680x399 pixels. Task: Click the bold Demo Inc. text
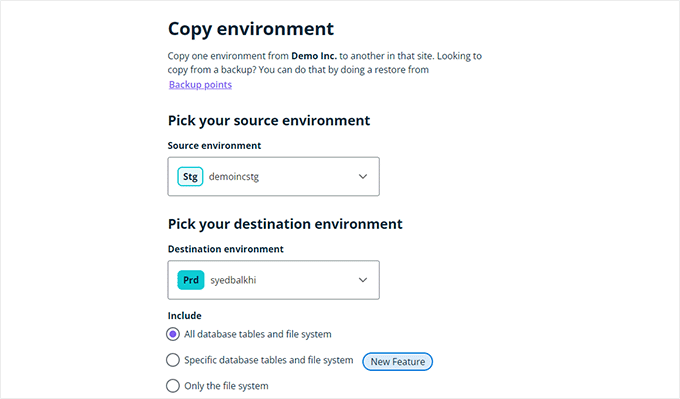click(314, 56)
